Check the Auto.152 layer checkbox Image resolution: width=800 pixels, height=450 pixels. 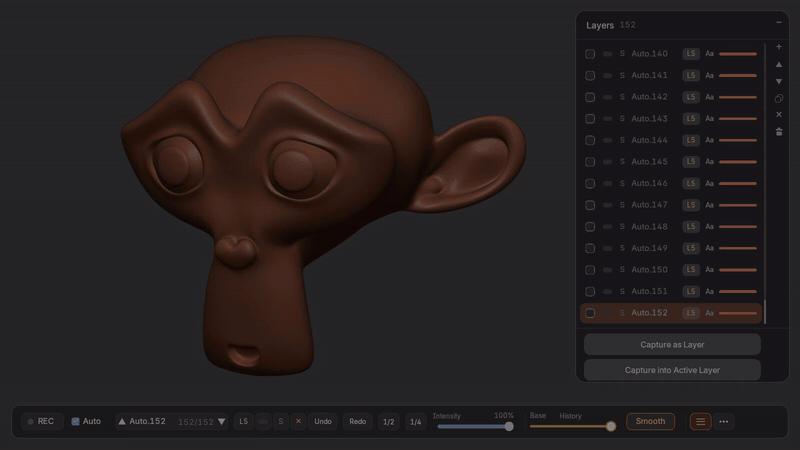click(x=590, y=313)
